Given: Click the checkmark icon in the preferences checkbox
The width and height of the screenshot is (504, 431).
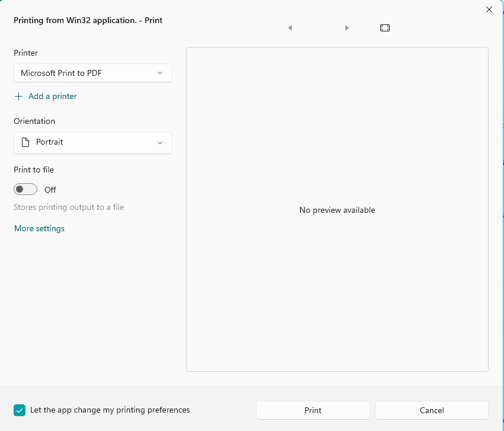Looking at the screenshot, I should 20,410.
